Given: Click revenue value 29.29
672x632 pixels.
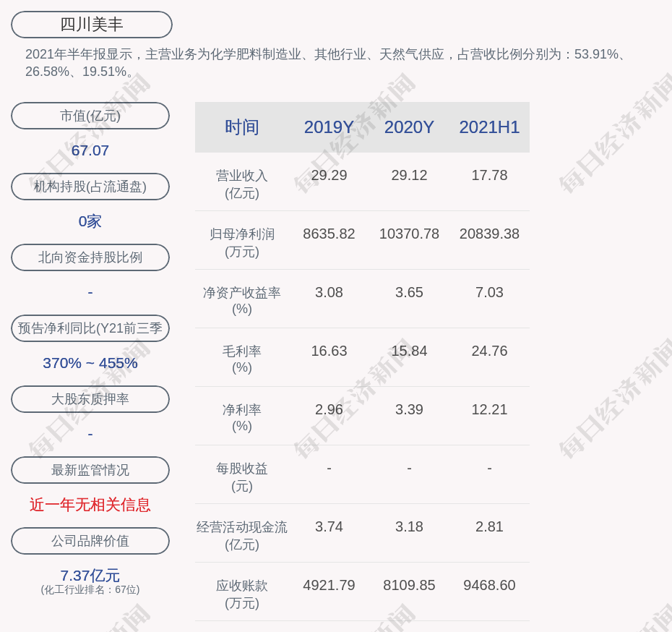Looking at the screenshot, I should point(329,176).
